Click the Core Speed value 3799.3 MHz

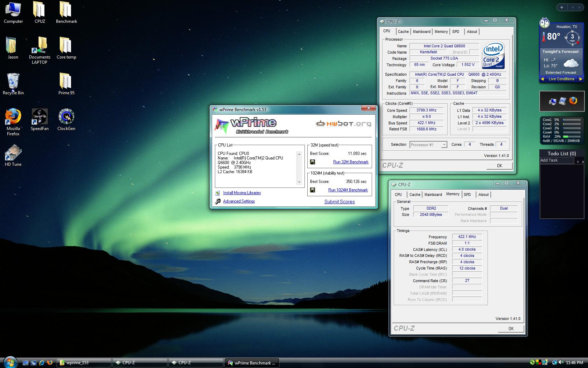pos(426,110)
